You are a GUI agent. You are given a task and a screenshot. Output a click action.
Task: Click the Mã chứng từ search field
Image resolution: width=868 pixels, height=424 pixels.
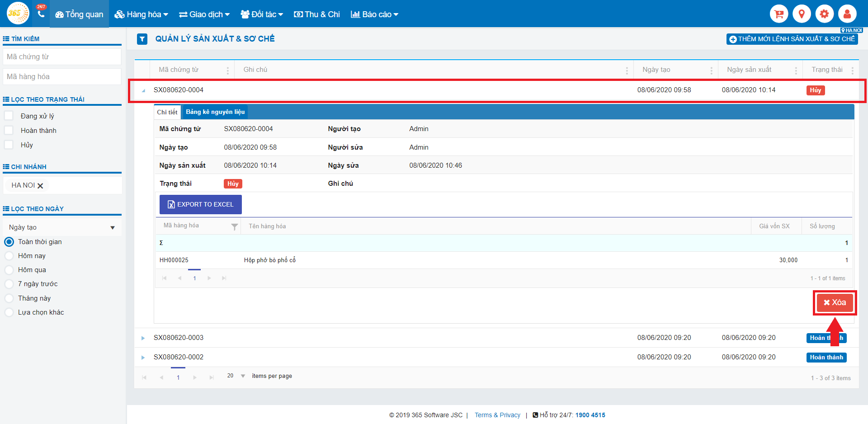[62, 57]
